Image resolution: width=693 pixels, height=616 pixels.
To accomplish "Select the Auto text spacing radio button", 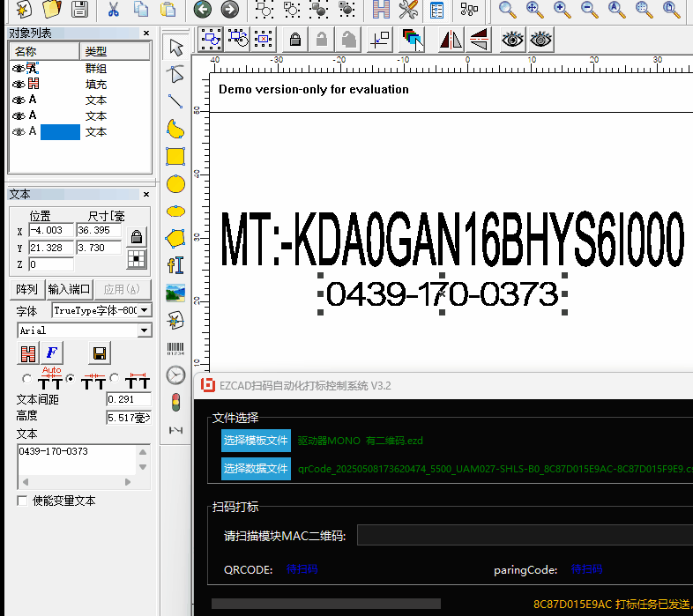I will coord(27,379).
